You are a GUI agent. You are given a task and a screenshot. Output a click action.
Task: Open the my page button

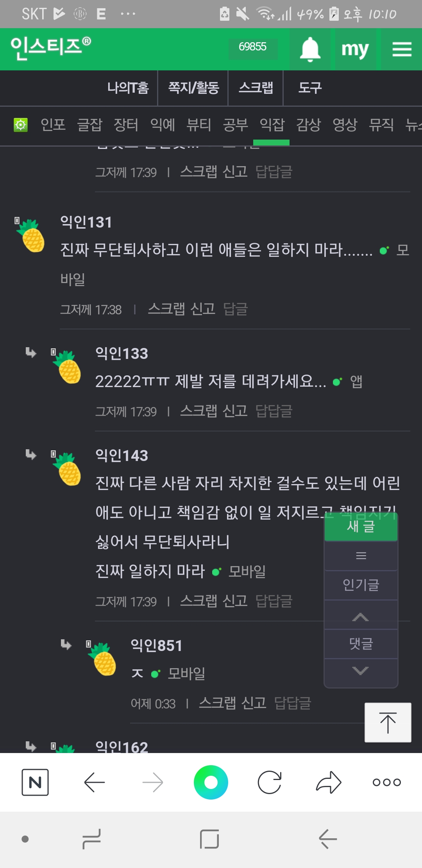[x=355, y=49]
